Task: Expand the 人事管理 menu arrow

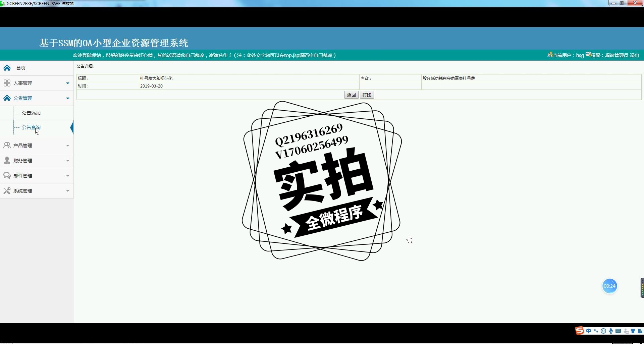Action: point(68,83)
